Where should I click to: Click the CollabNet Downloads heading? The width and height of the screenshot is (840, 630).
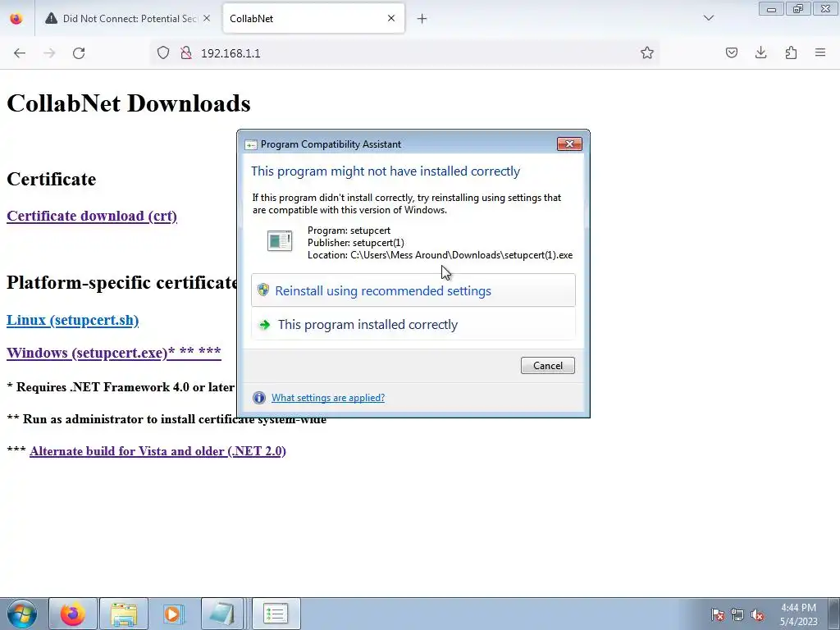[129, 103]
